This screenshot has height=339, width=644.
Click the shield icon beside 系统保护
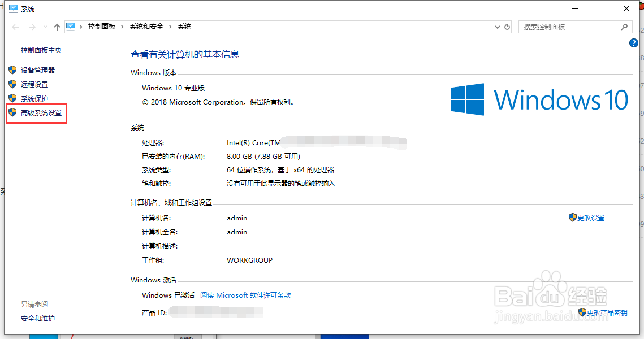(x=13, y=98)
